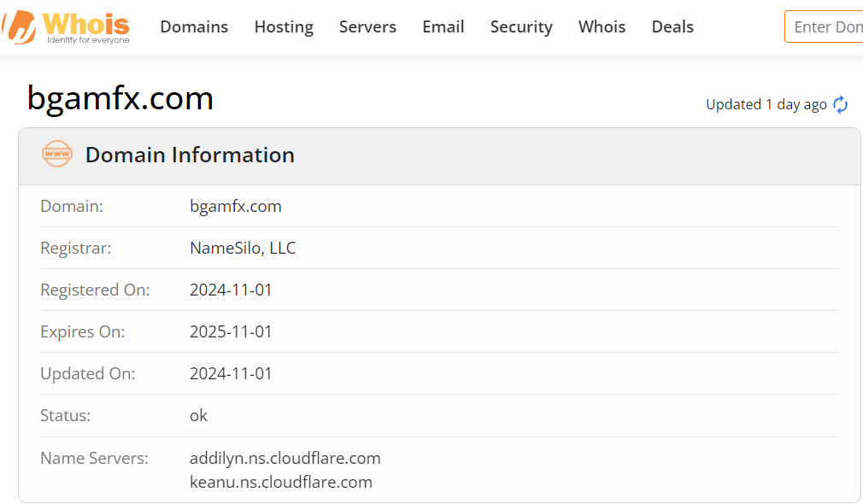Screen dimensions: 863x504
Task: Click the Status: field label
Action: click(x=65, y=415)
